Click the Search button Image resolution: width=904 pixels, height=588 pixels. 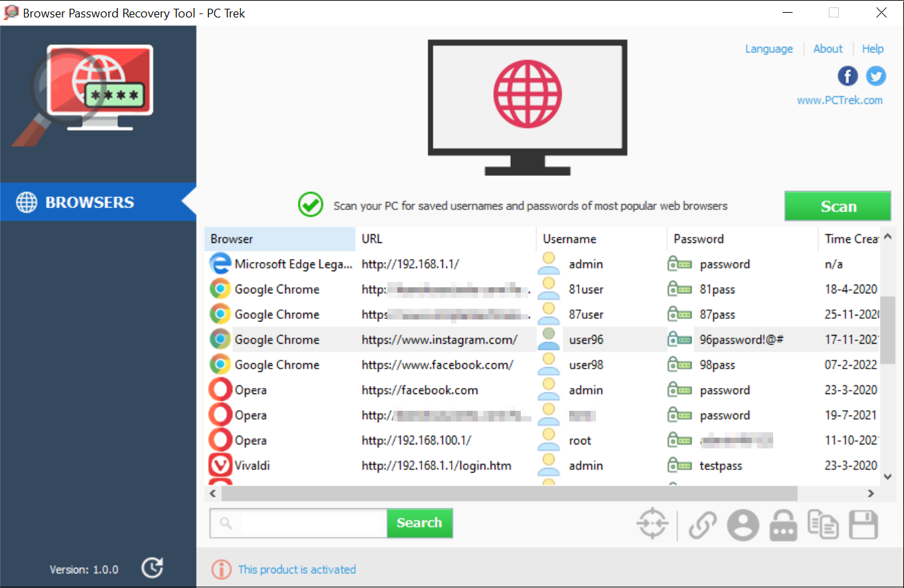[x=419, y=523]
